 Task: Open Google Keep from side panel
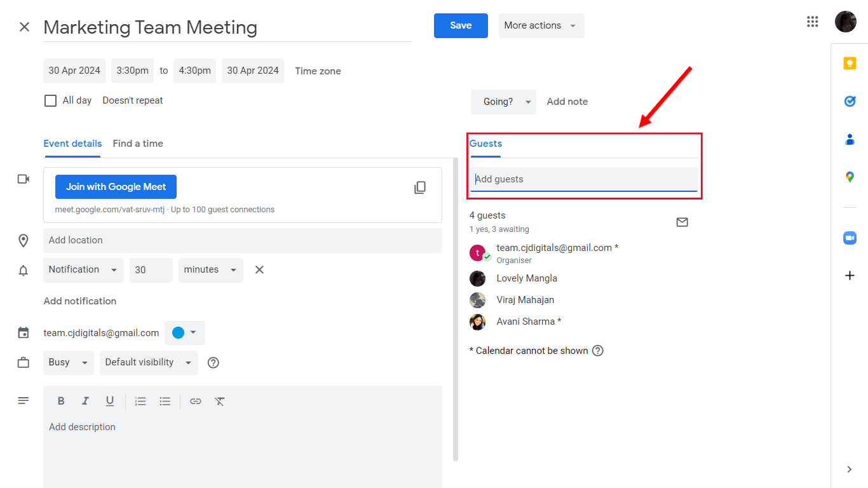coord(850,64)
